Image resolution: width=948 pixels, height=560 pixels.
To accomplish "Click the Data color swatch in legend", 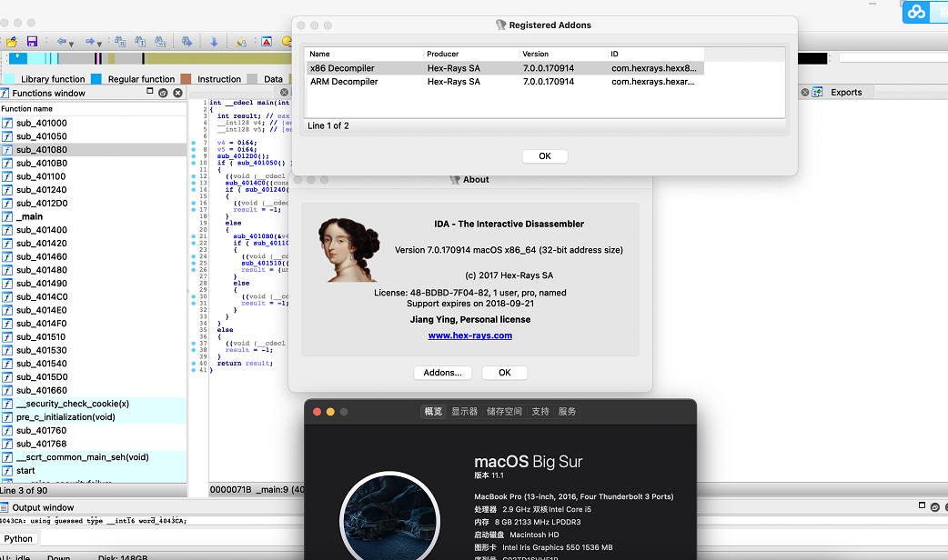I will pos(252,79).
